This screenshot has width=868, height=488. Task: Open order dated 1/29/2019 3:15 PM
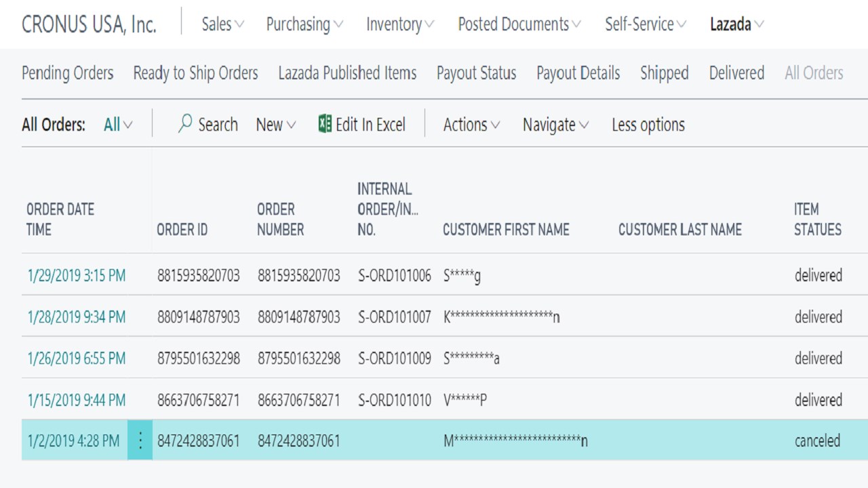77,276
